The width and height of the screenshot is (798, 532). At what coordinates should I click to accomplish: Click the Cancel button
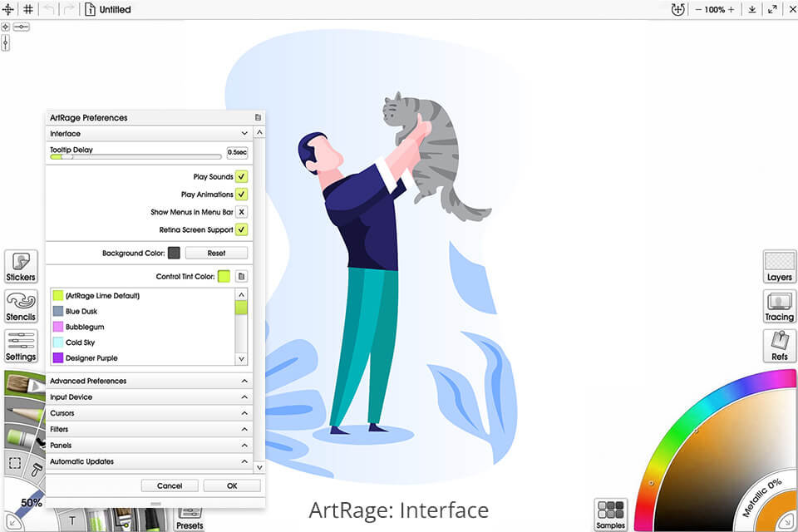click(170, 485)
